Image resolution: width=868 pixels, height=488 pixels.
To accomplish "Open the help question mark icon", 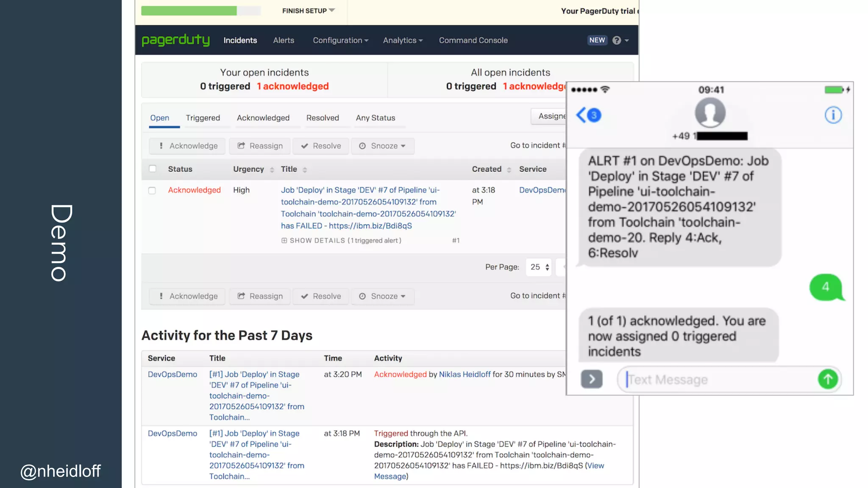I will [x=617, y=40].
